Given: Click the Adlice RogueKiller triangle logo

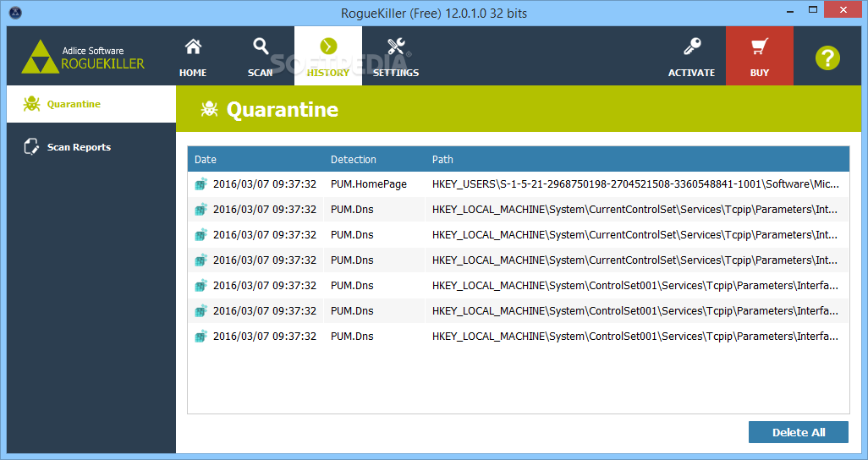Looking at the screenshot, I should 40,57.
